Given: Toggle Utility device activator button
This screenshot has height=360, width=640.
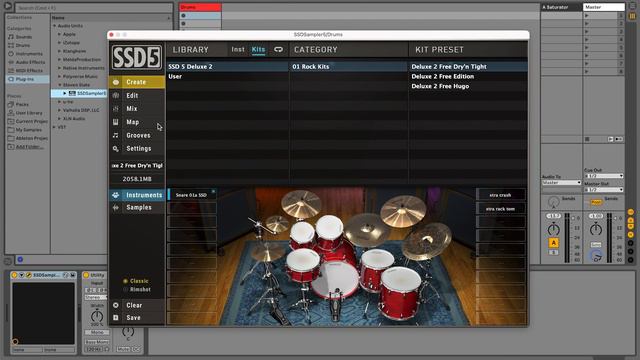Looking at the screenshot, I should (86, 275).
